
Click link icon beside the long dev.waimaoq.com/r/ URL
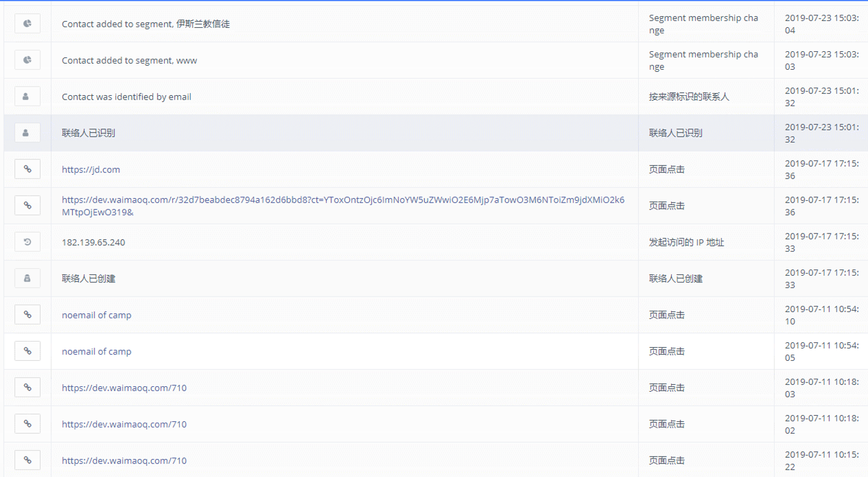point(27,206)
